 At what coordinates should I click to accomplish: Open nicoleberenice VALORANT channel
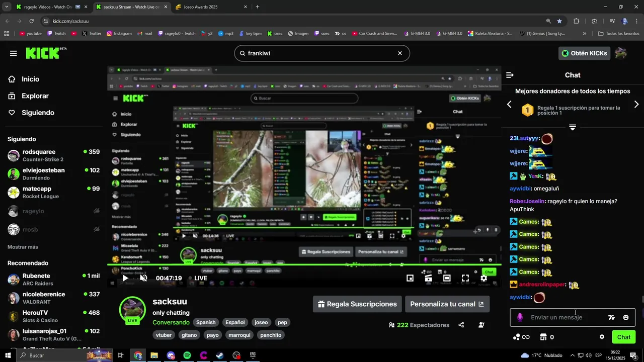53,298
